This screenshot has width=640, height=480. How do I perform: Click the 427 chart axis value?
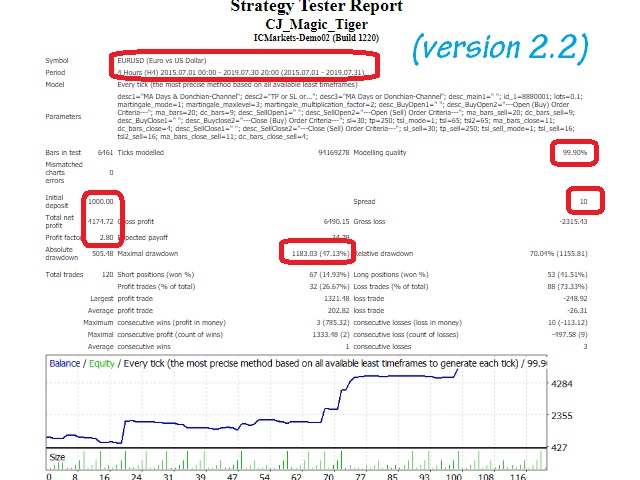(x=559, y=448)
